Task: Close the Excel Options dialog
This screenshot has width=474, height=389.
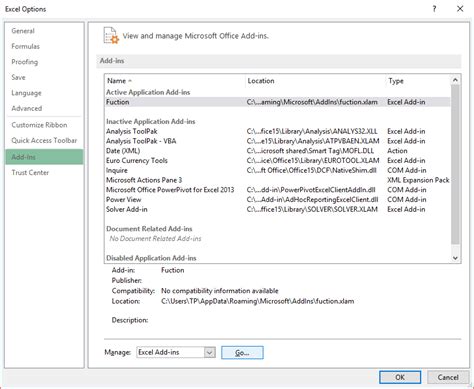Action: click(460, 9)
